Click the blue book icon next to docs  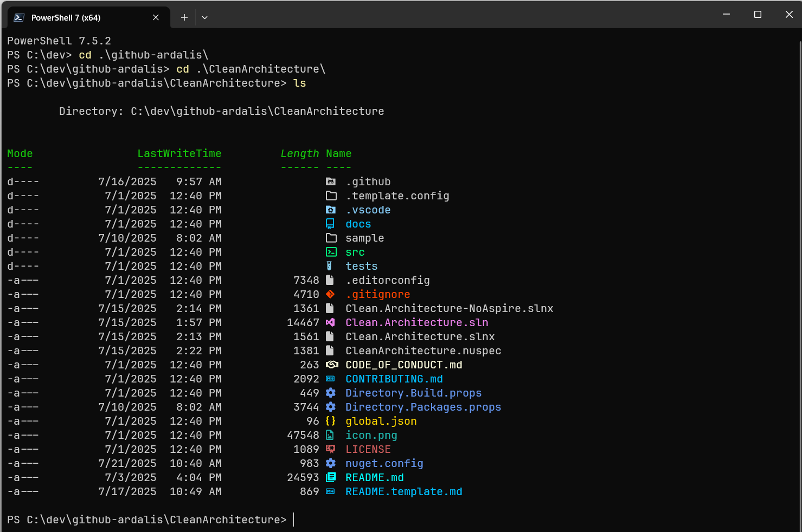click(x=331, y=224)
